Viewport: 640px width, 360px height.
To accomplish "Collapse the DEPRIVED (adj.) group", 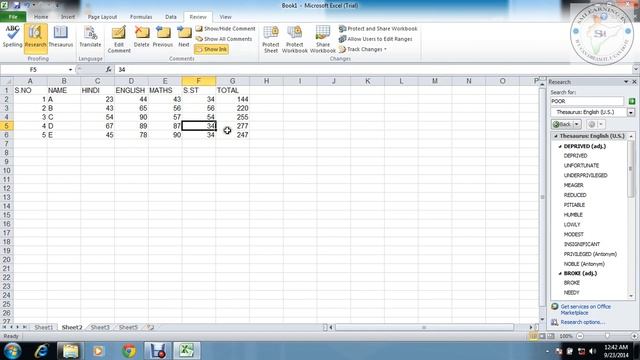I will [x=560, y=146].
